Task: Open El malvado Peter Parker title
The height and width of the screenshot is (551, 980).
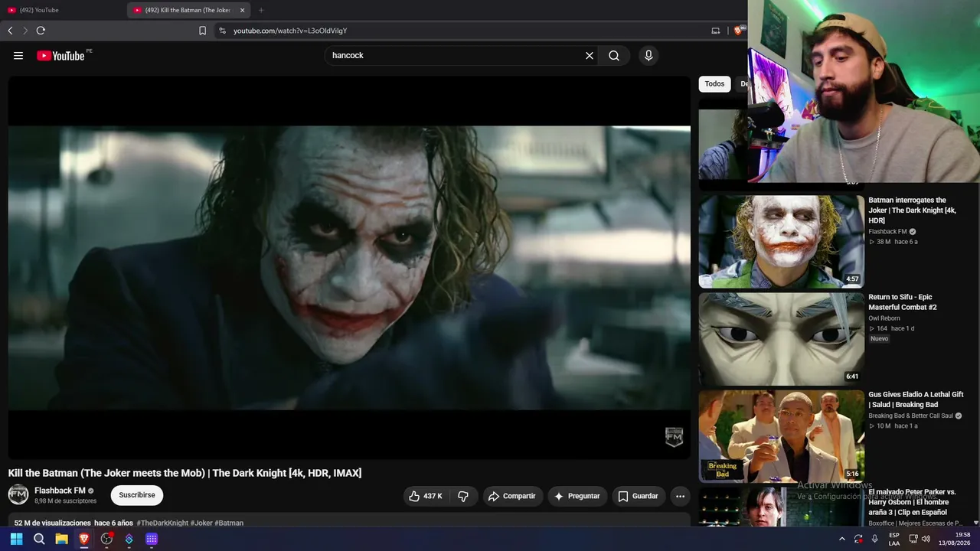Action: 913,502
